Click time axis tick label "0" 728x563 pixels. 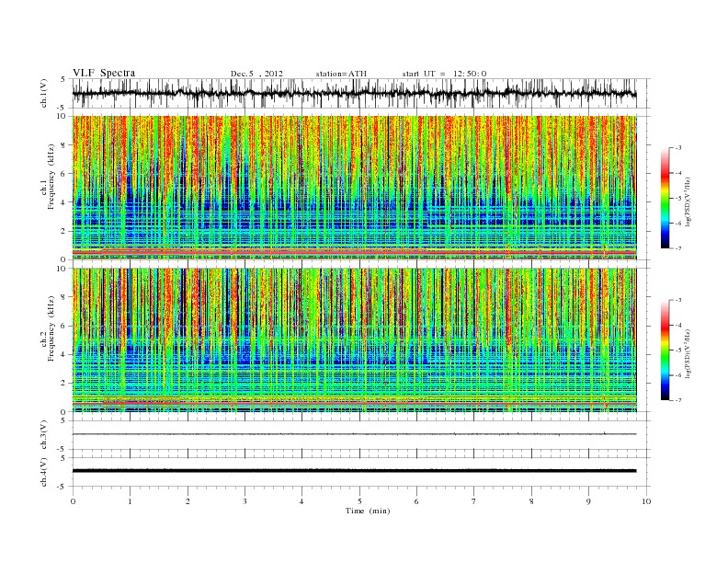click(x=73, y=501)
